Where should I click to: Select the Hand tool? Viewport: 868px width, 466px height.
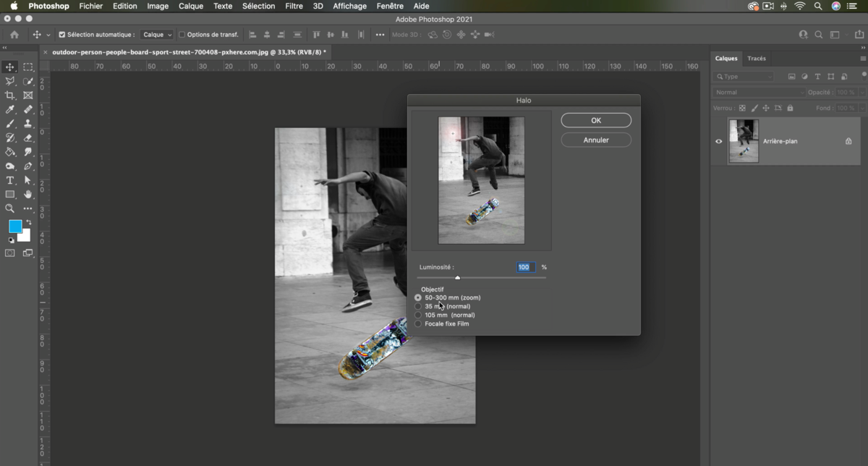(x=28, y=195)
